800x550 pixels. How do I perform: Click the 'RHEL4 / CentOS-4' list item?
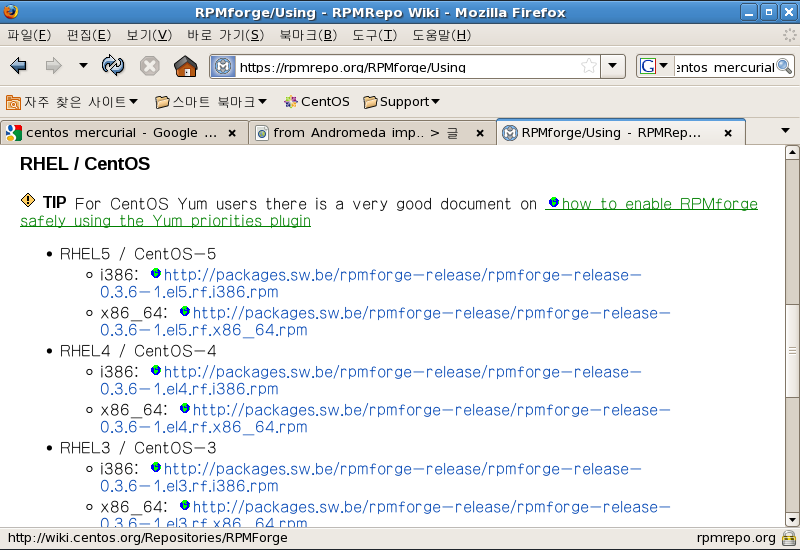tap(138, 351)
